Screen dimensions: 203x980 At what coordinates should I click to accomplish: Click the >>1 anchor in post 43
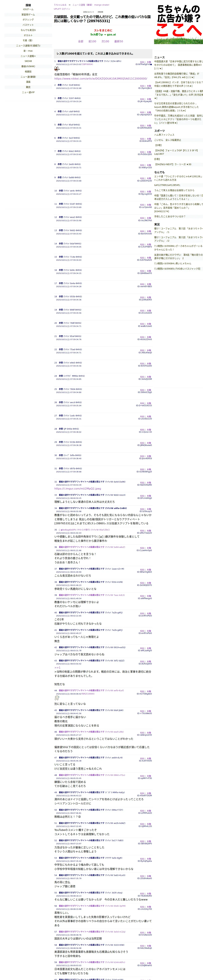point(57,668)
